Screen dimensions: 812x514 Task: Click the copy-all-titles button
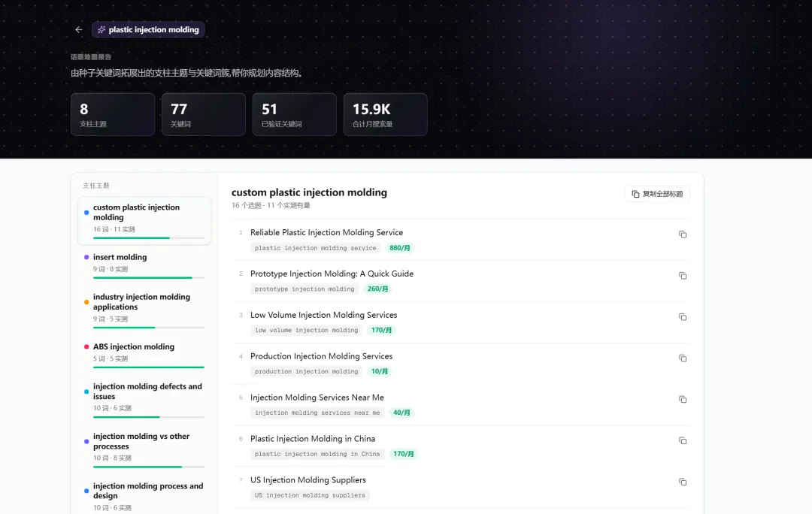(657, 194)
